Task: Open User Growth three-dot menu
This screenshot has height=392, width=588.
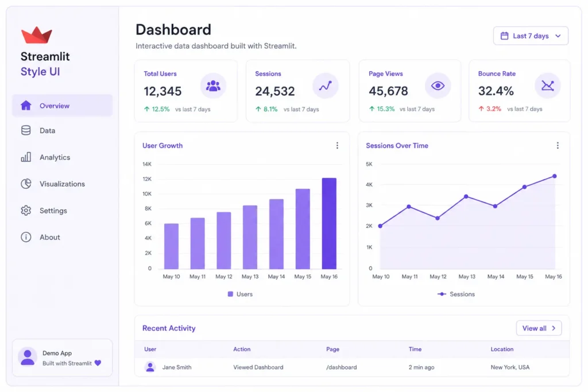Action: point(337,145)
